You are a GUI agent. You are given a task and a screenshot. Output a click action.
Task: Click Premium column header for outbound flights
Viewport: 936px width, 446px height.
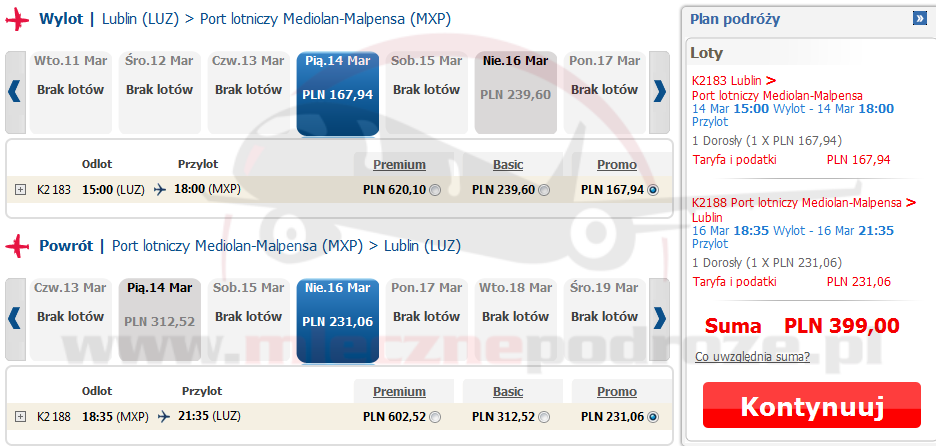(x=399, y=165)
